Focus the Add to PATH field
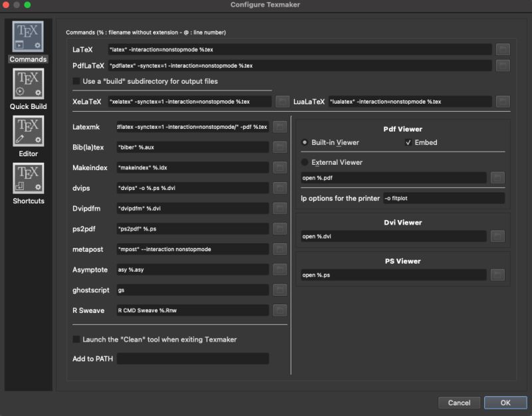 pyautogui.click(x=193, y=359)
